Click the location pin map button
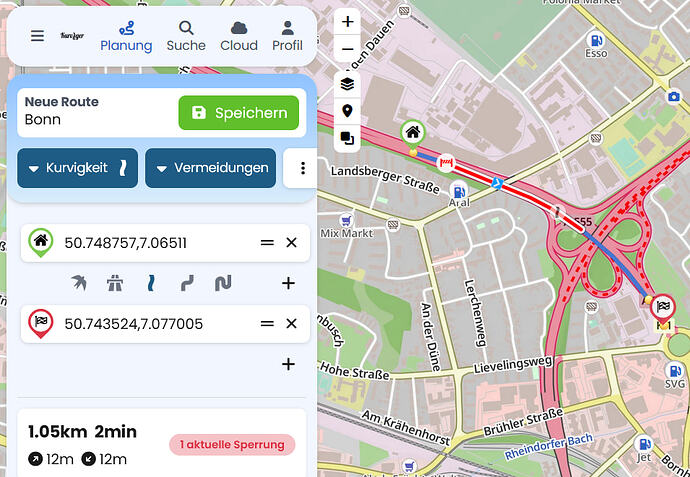 [347, 111]
